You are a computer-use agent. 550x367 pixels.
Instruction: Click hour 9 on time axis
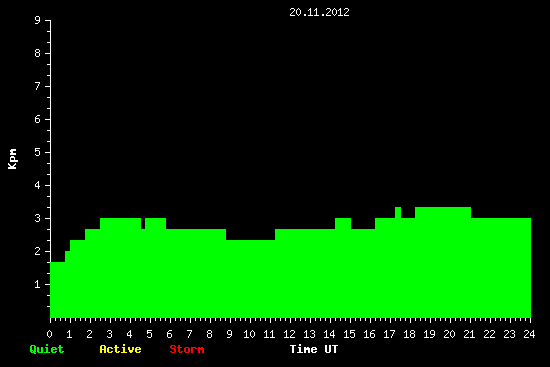click(229, 334)
